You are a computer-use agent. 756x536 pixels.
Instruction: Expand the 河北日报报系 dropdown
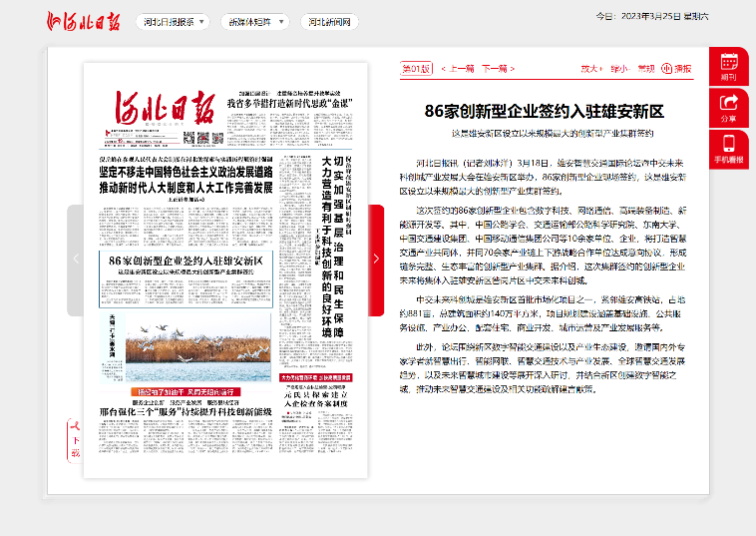click(173, 21)
